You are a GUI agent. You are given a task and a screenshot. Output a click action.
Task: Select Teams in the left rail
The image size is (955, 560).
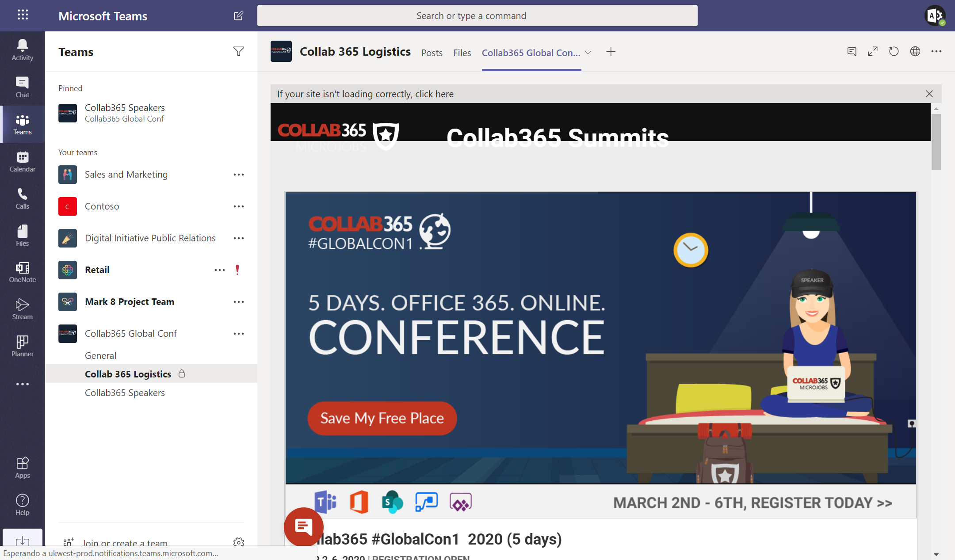coord(23,124)
